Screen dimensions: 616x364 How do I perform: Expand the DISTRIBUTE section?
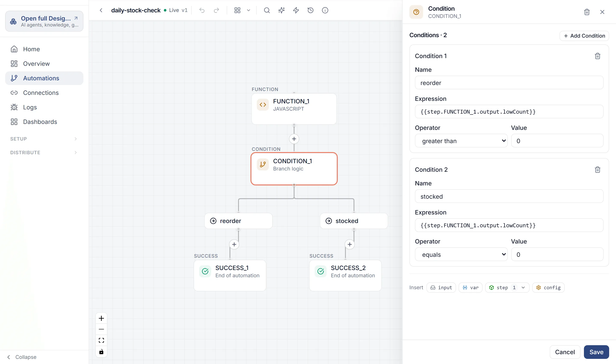pos(44,153)
